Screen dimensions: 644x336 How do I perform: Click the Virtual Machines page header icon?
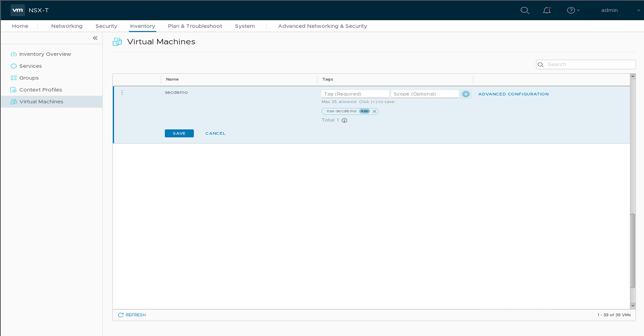click(117, 42)
